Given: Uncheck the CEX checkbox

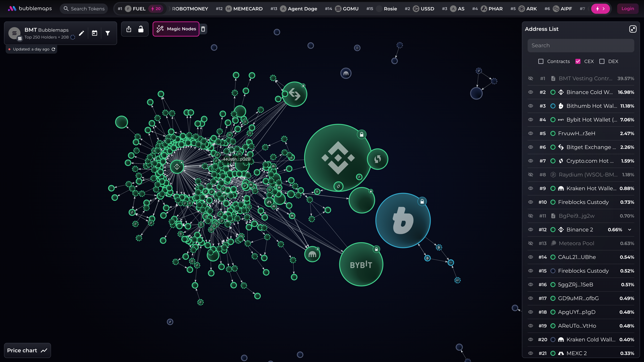Looking at the screenshot, I should tap(578, 62).
